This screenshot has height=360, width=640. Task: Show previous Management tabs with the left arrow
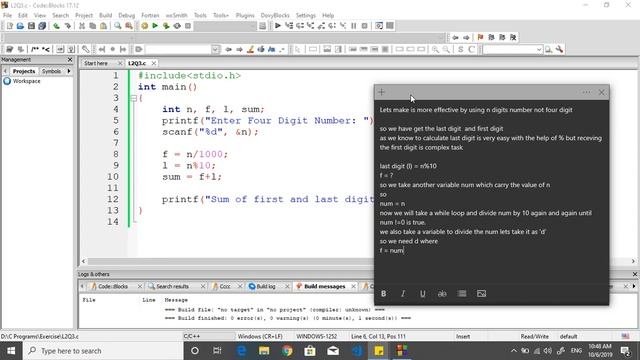[5, 71]
